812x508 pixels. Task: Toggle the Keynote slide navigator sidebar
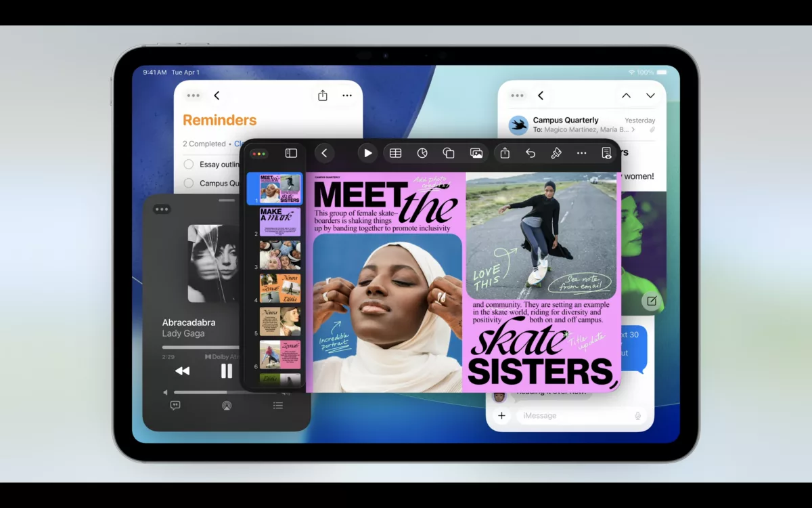click(291, 153)
